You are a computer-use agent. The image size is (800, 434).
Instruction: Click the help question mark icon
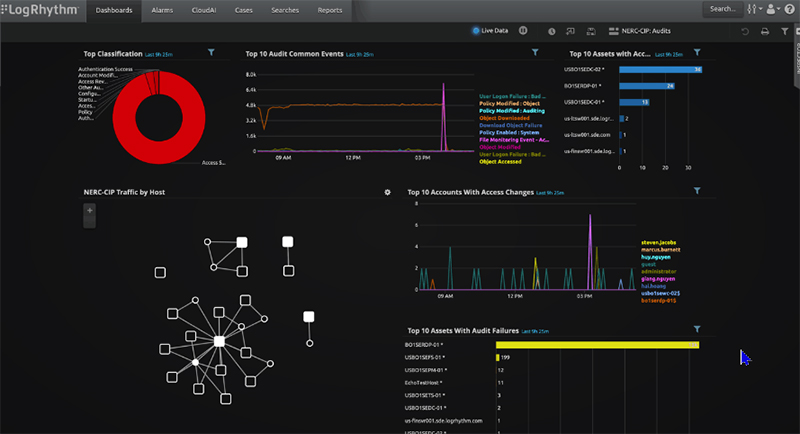[x=790, y=9]
